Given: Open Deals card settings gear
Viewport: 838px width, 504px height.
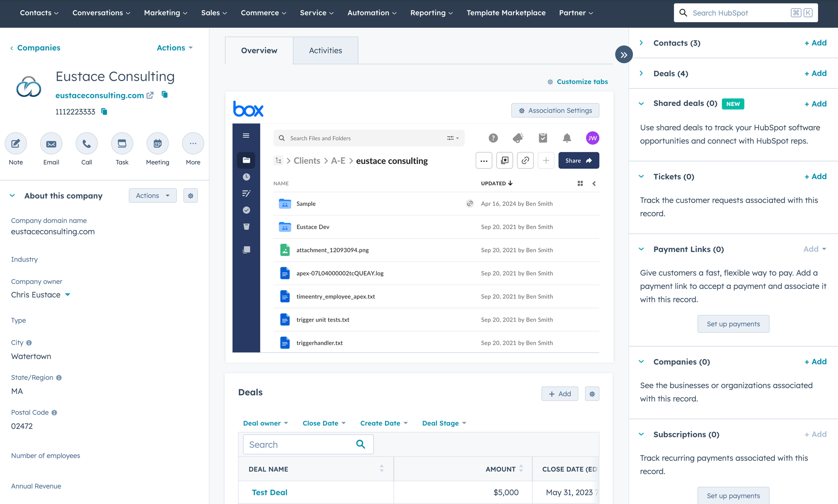Looking at the screenshot, I should pos(592,394).
